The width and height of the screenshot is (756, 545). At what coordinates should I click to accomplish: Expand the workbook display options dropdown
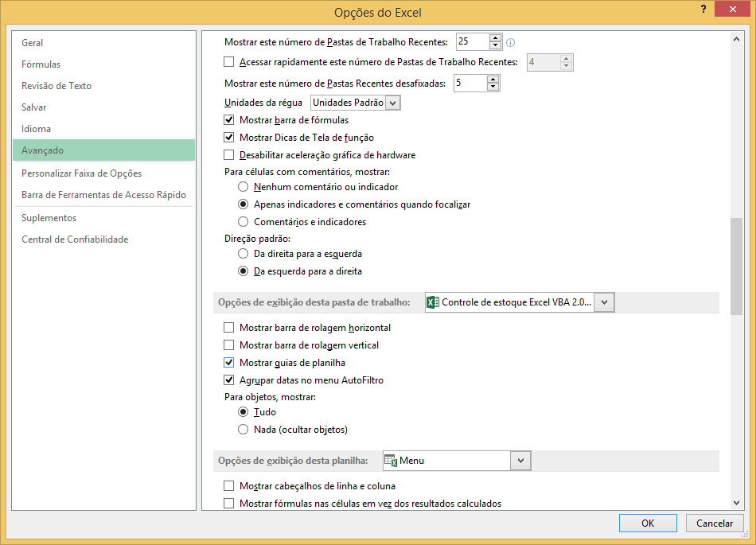pyautogui.click(x=604, y=302)
